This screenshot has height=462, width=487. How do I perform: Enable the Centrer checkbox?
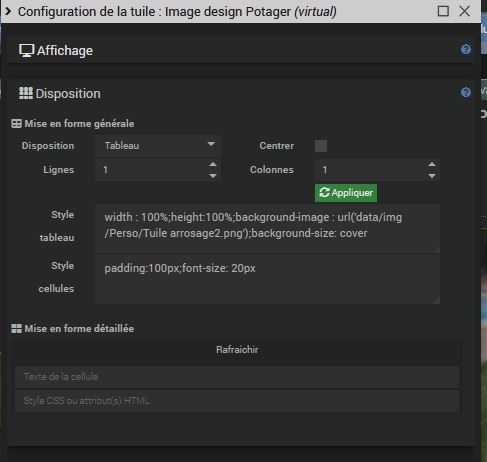pos(321,146)
